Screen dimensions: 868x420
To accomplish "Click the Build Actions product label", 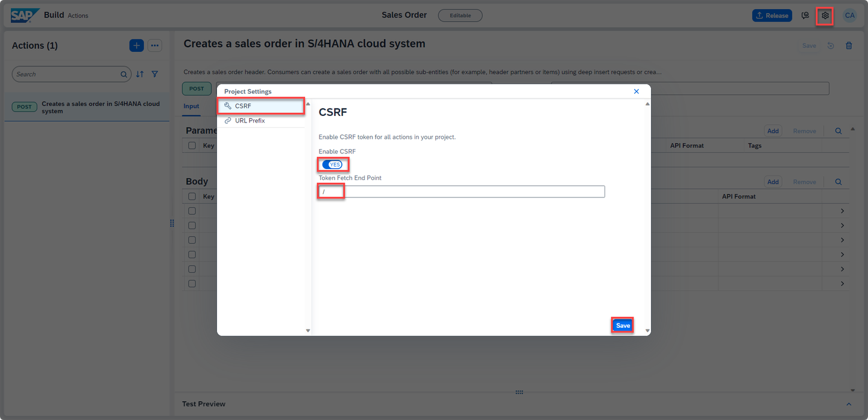I will pos(66,15).
